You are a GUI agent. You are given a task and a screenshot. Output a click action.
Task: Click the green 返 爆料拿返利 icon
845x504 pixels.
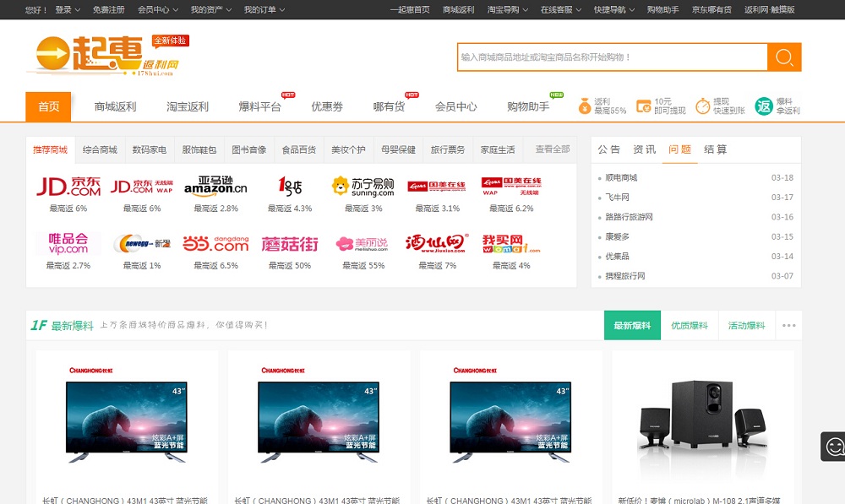pyautogui.click(x=764, y=106)
